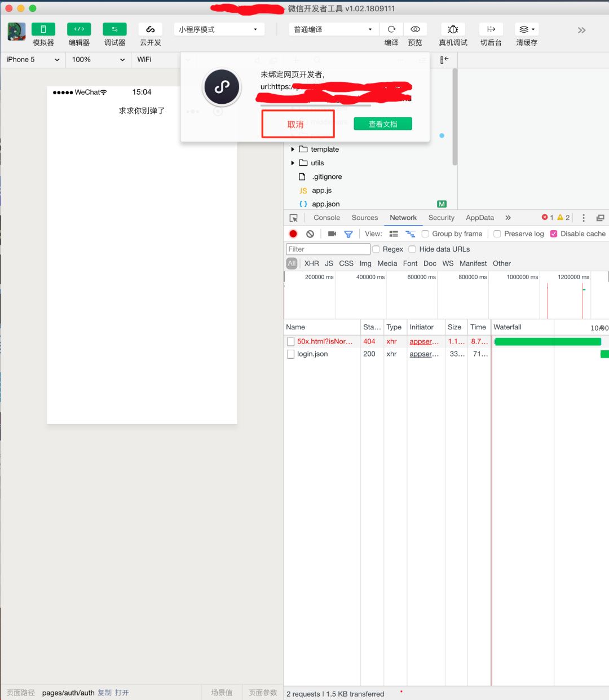This screenshot has width=609, height=700.
Task: Expand the template folder
Action: (x=293, y=149)
